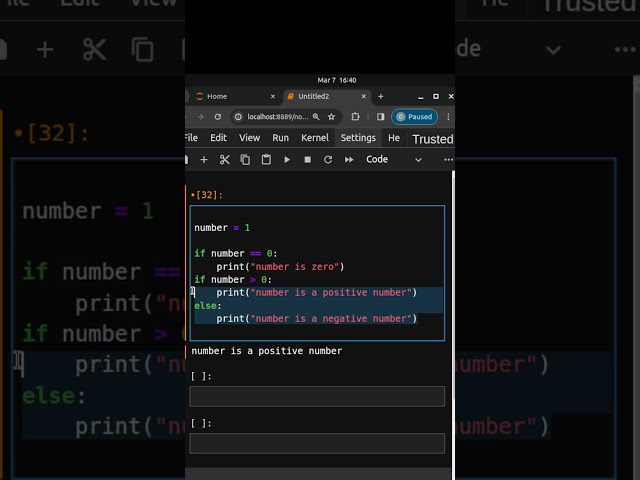The height and width of the screenshot is (480, 640).
Task: Open the cell type dropdown showing Code
Action: 394,160
